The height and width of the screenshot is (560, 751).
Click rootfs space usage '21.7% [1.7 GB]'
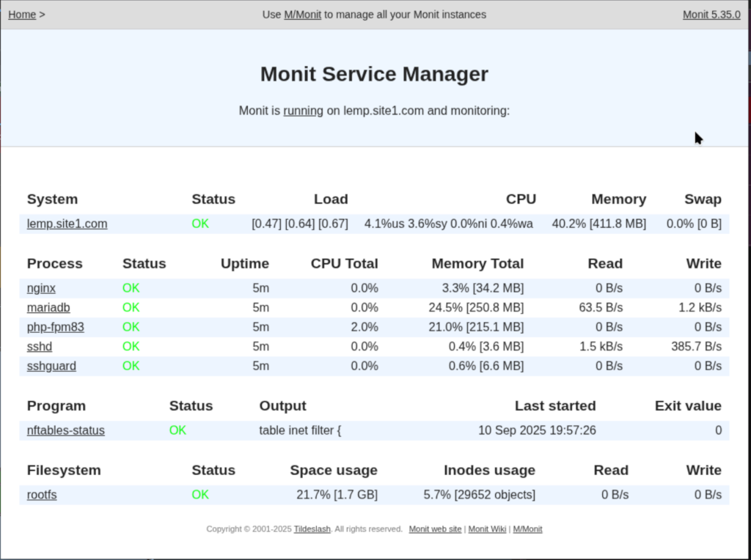[337, 495]
